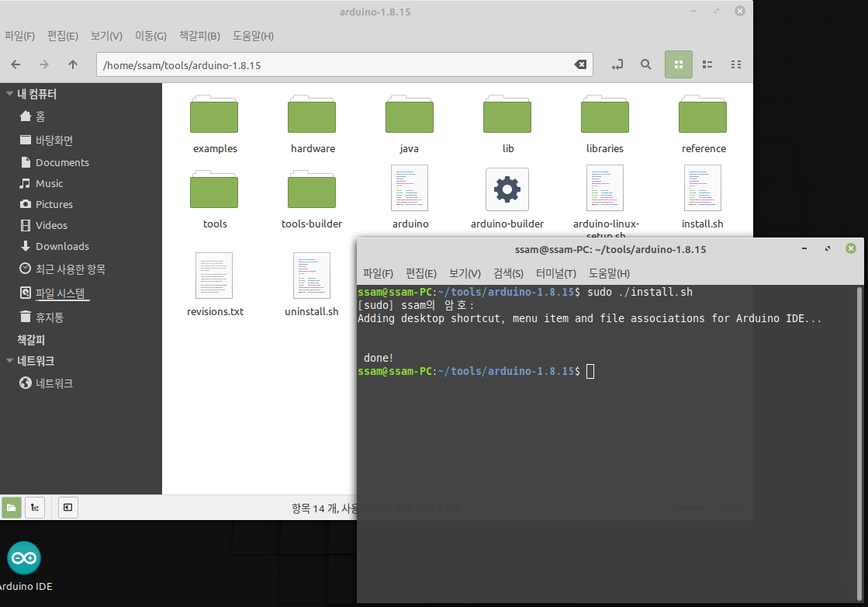The height and width of the screenshot is (607, 868).
Task: Launch Arduino IDE desktop shortcut
Action: [24, 566]
